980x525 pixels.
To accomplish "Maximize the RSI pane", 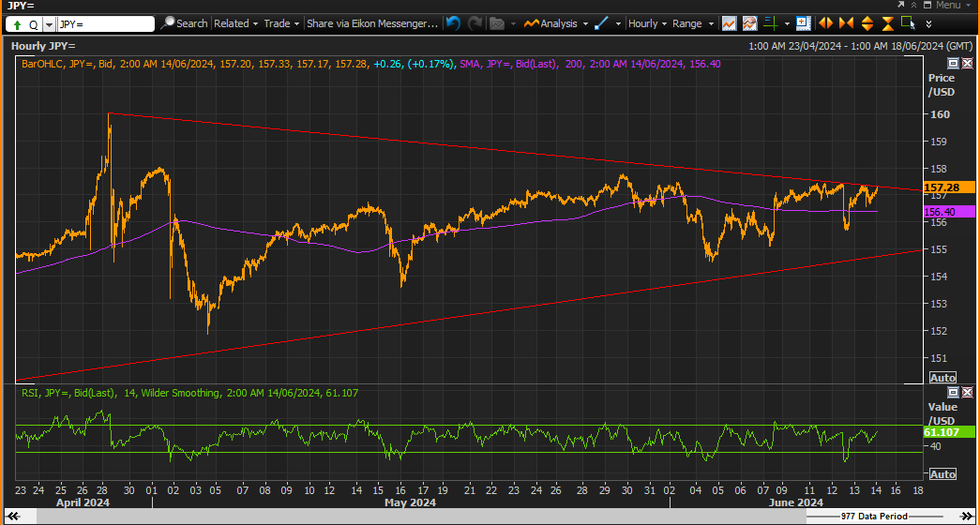I will click(x=953, y=393).
